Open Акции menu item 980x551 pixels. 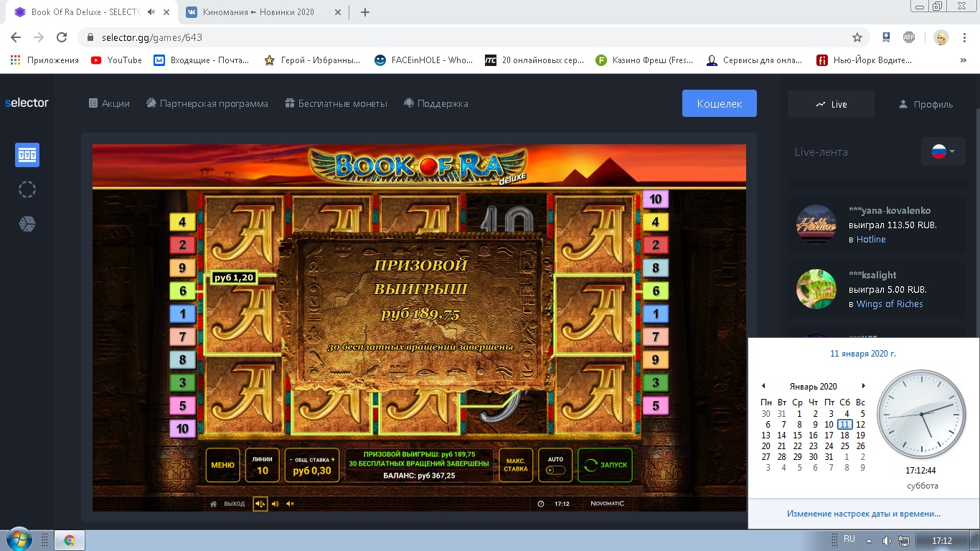coord(109,103)
